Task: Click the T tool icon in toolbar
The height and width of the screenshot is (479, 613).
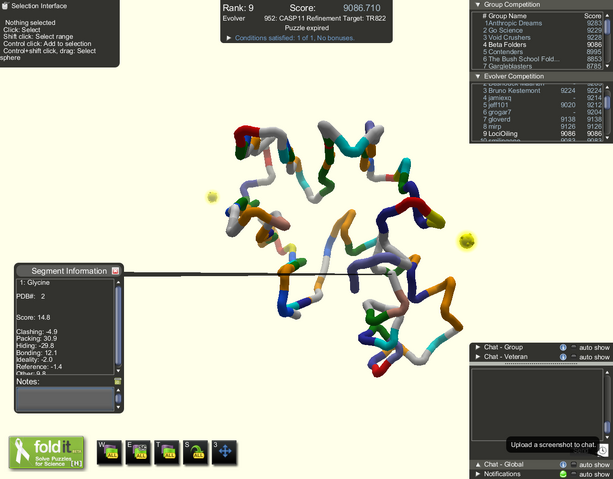Action: point(167,452)
